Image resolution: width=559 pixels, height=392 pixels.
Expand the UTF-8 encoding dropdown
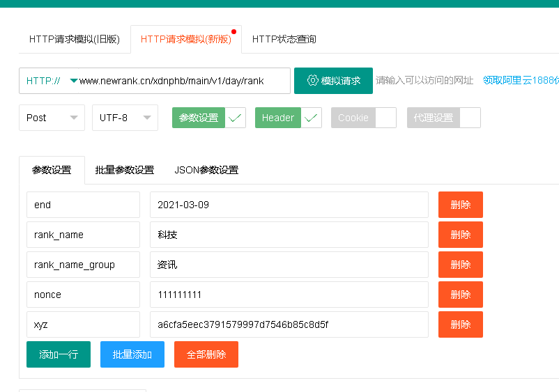tap(125, 118)
